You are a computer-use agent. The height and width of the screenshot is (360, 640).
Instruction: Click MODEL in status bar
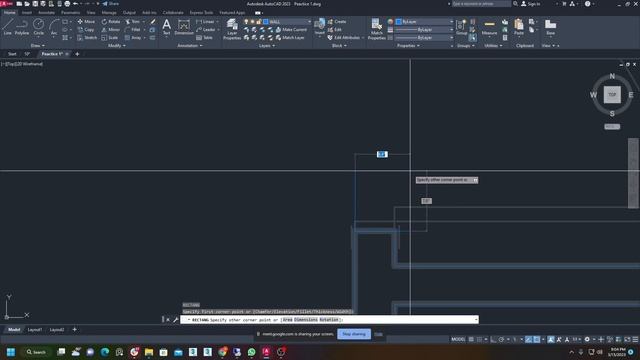coord(458,339)
